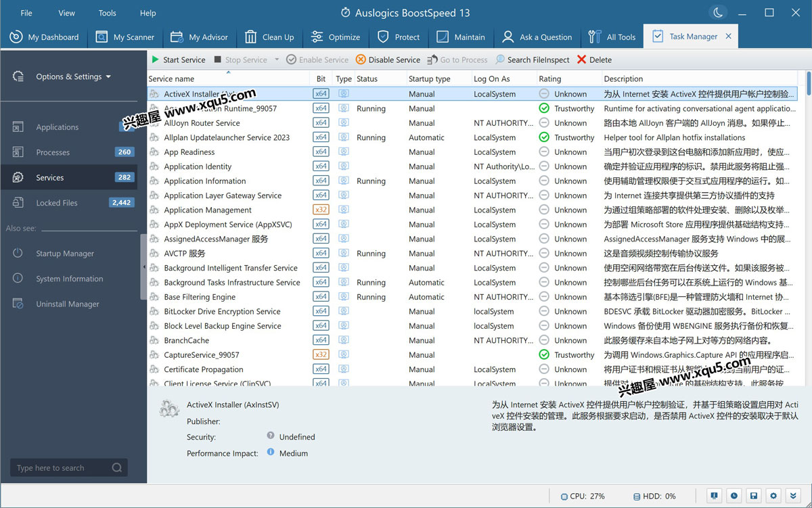Go to the Clean Up tab
Image resolution: width=812 pixels, height=508 pixels.
(269, 37)
